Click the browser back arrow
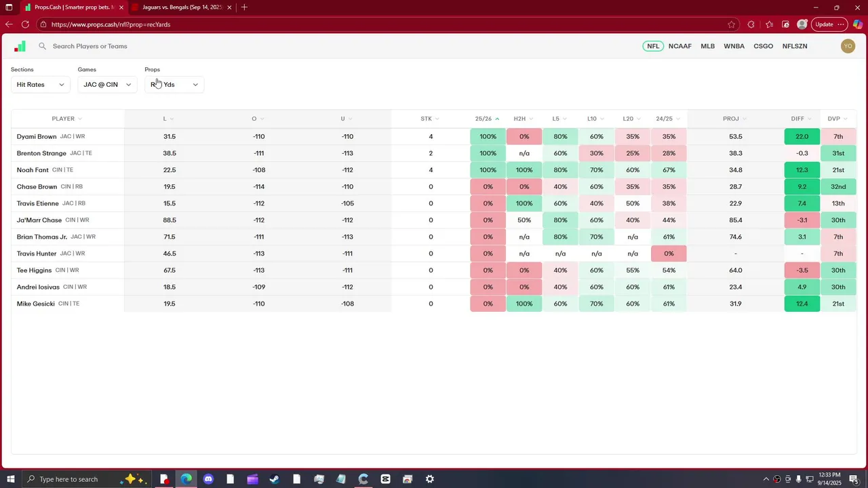868x488 pixels. coord(9,24)
